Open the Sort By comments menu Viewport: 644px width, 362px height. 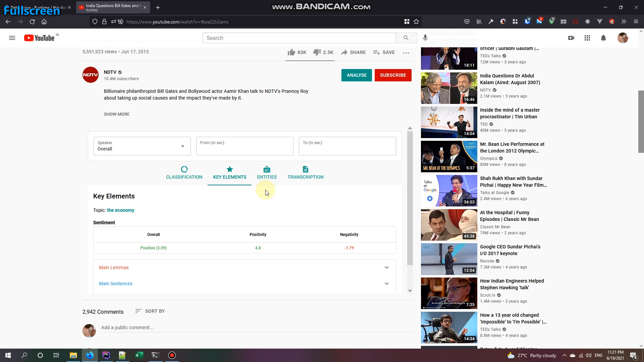pyautogui.click(x=150, y=311)
